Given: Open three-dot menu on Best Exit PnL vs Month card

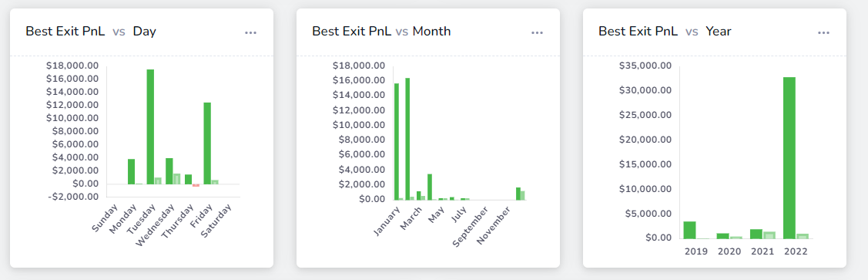Looking at the screenshot, I should tap(537, 32).
